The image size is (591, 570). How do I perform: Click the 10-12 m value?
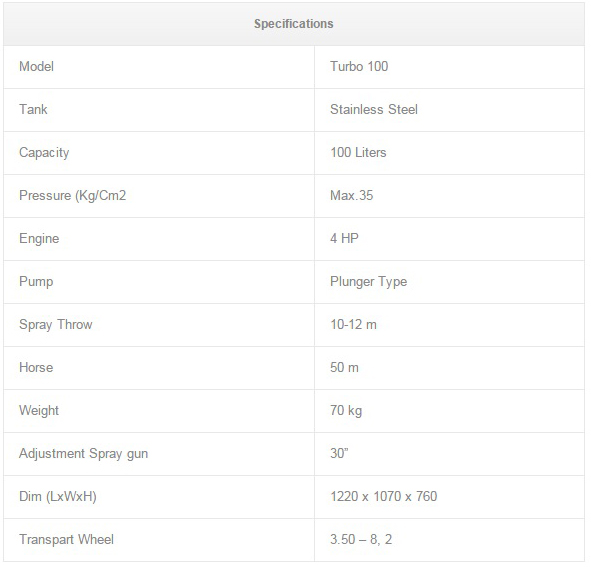coord(354,325)
